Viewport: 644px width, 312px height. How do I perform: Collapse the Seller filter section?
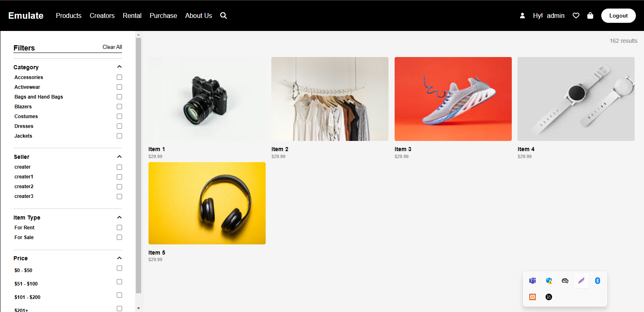pyautogui.click(x=119, y=157)
